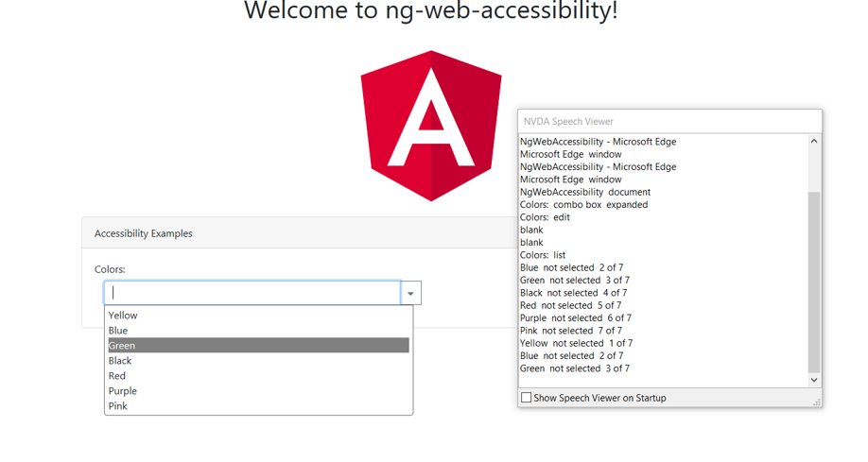
Task: Toggle Show Speech Viewer on Startup checkbox
Action: click(527, 397)
